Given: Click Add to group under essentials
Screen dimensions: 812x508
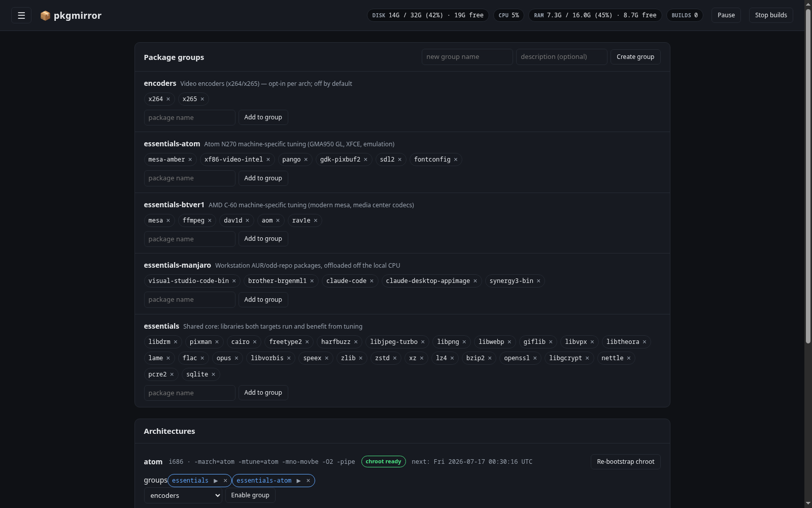Looking at the screenshot, I should point(263,393).
